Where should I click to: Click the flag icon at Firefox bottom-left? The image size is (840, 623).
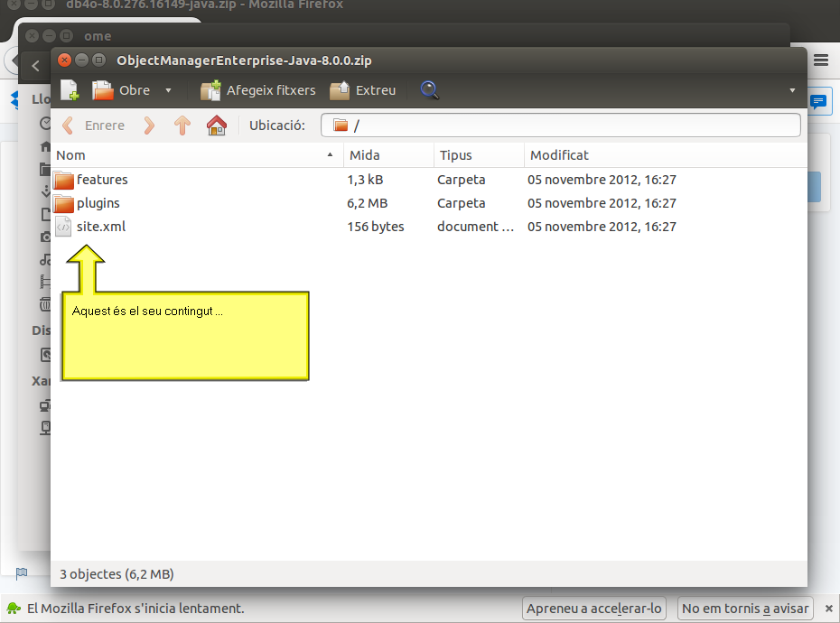(22, 573)
